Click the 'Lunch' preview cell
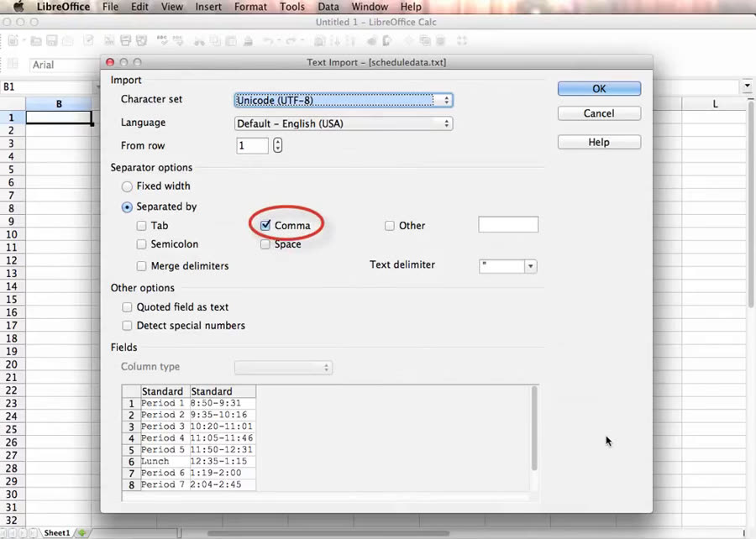This screenshot has height=539, width=756. 165,461
